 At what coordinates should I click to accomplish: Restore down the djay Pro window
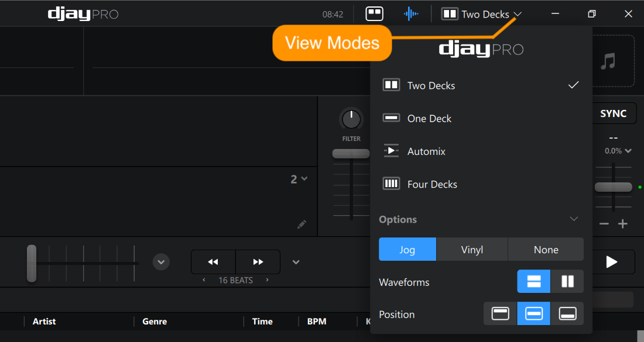point(591,14)
